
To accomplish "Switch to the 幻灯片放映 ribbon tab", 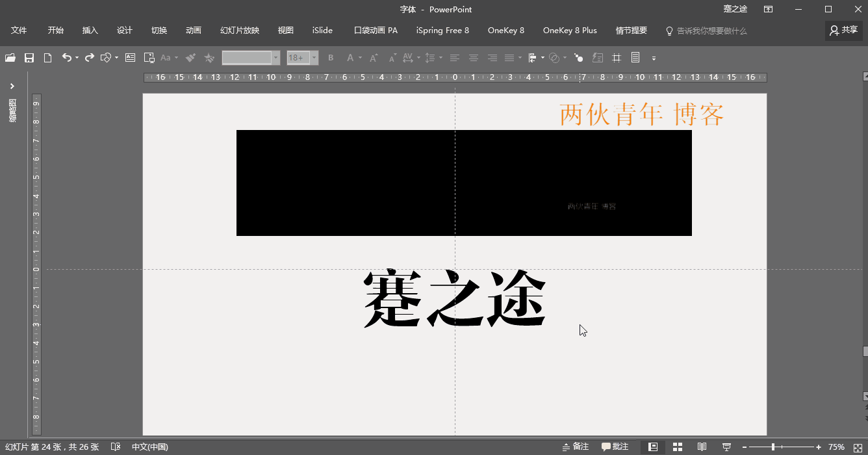I will pos(239,30).
